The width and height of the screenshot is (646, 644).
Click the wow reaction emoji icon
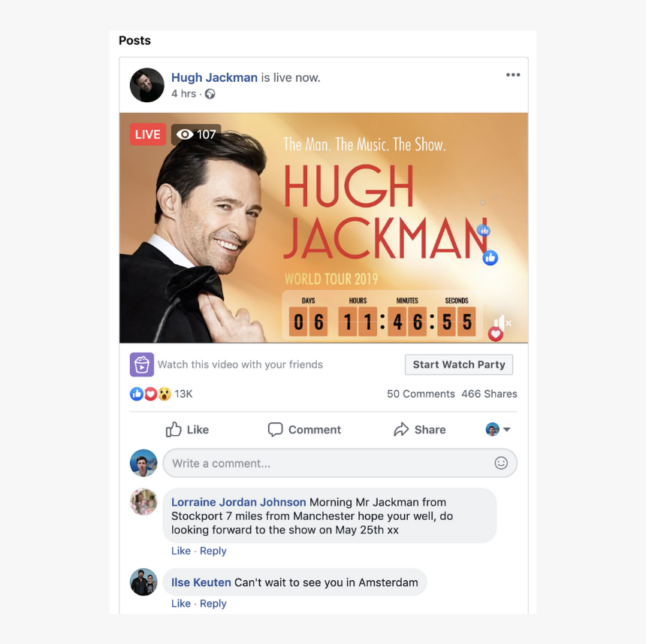click(x=165, y=394)
